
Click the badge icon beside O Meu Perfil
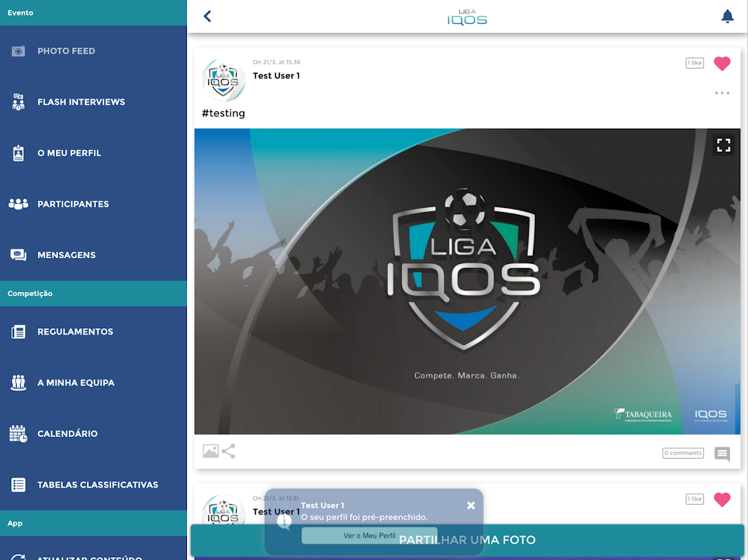(x=18, y=153)
